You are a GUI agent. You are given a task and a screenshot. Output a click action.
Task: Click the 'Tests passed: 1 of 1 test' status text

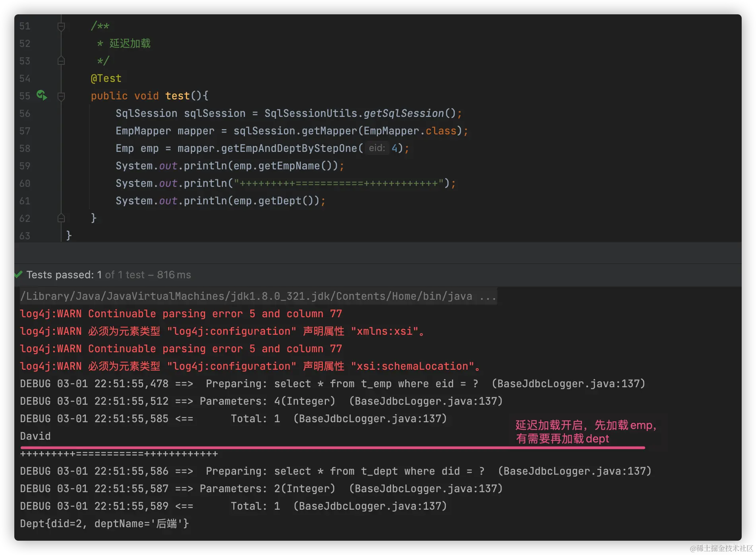[x=85, y=275]
